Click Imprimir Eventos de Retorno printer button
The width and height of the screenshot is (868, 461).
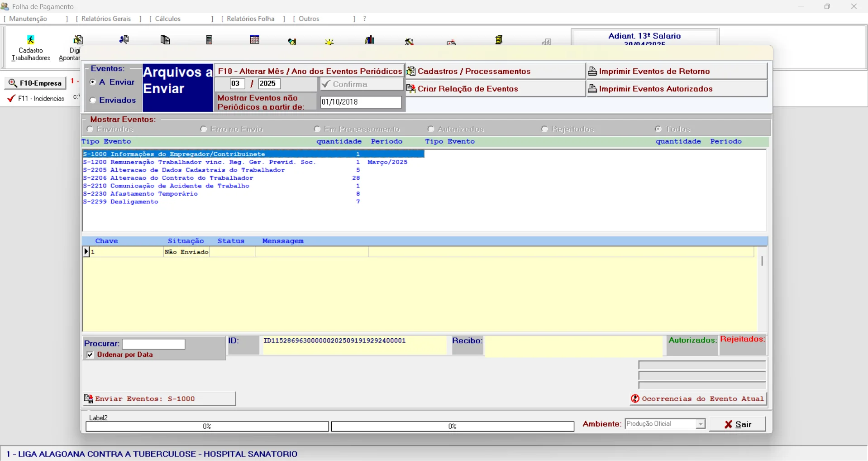pos(677,72)
